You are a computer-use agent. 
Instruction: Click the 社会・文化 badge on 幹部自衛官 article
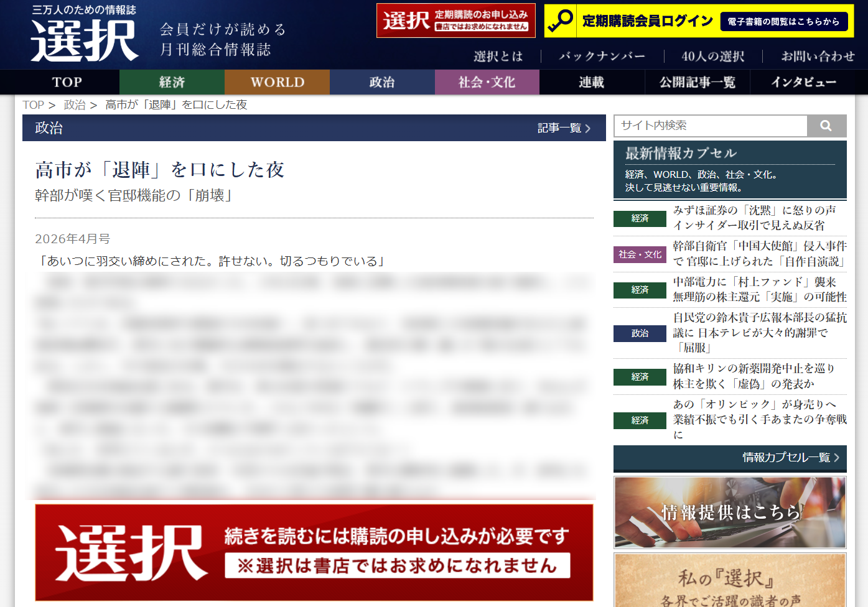[639, 254]
